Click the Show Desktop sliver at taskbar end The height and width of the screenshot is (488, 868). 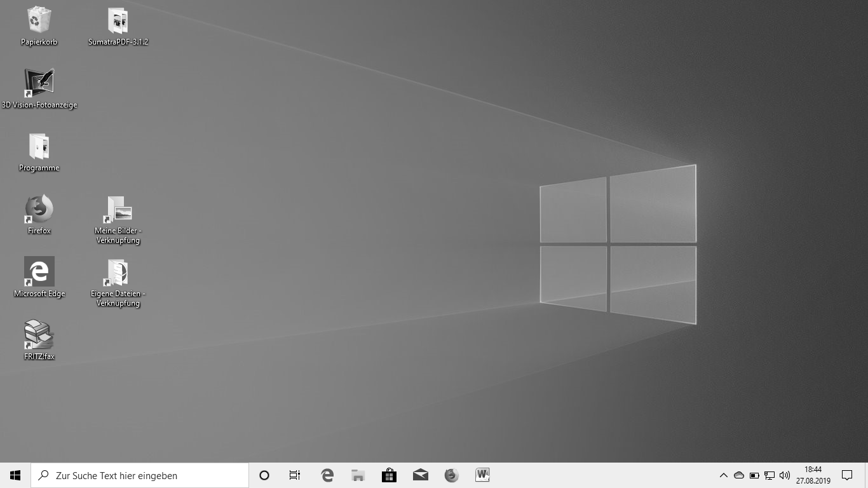pos(865,475)
